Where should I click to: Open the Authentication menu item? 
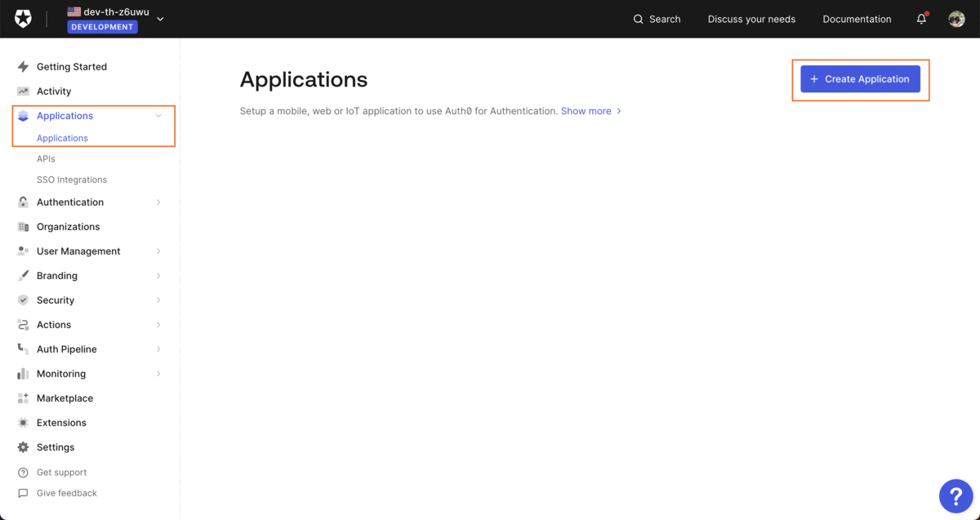click(x=70, y=202)
